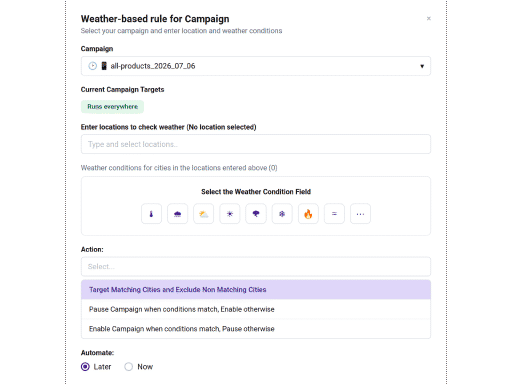Select the partly cloudy sun condition icon
512x384 pixels.
click(x=203, y=214)
